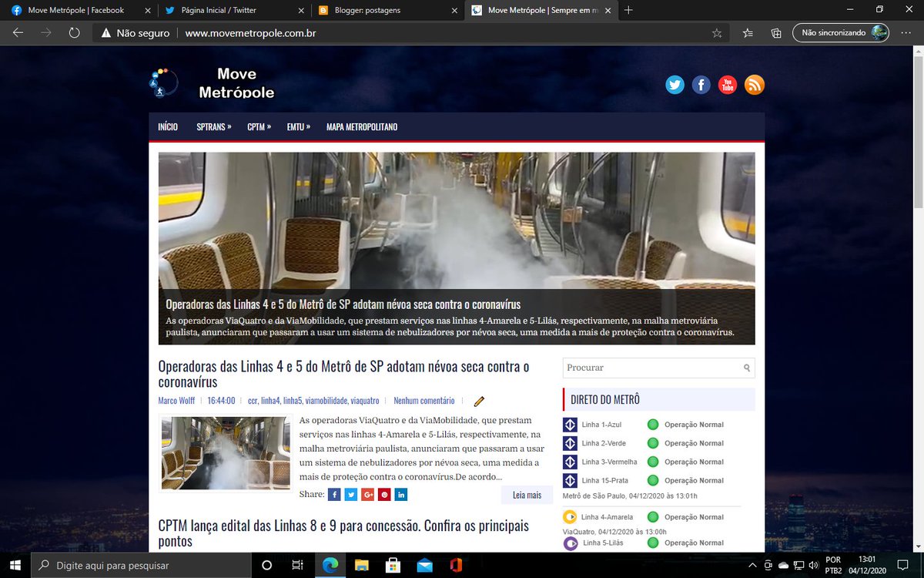Share the article on LinkedIn

point(401,495)
